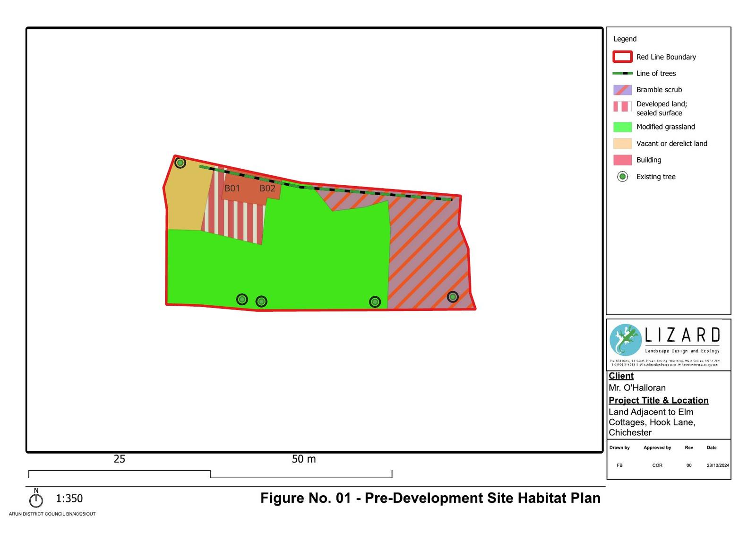This screenshot has height=534, width=756.
Task: Select the B02 building label
Action: pyautogui.click(x=267, y=188)
